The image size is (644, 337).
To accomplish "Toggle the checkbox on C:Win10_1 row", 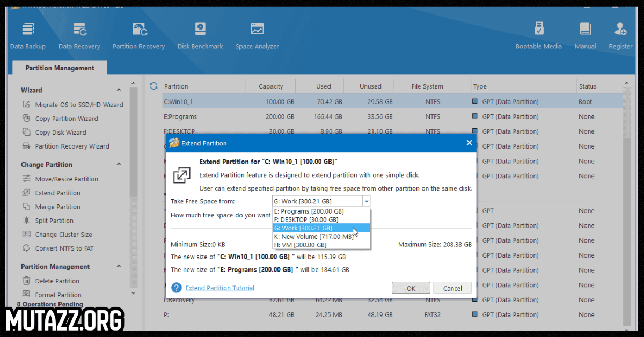I will (x=473, y=101).
